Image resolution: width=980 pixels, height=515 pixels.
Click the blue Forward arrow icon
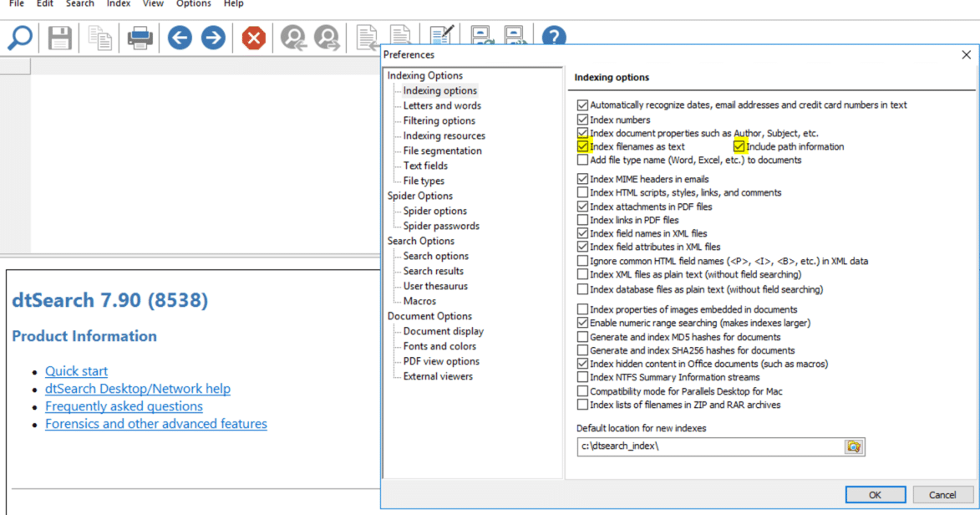click(213, 38)
